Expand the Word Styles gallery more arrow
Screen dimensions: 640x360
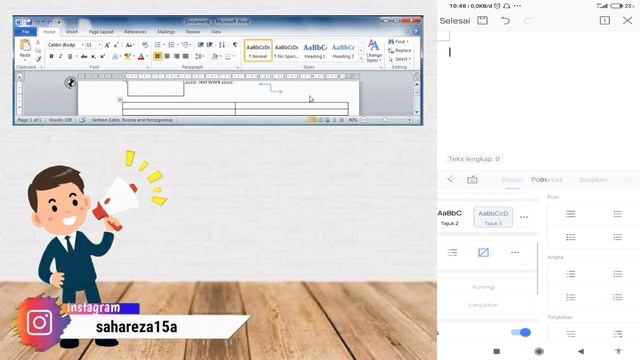click(361, 59)
